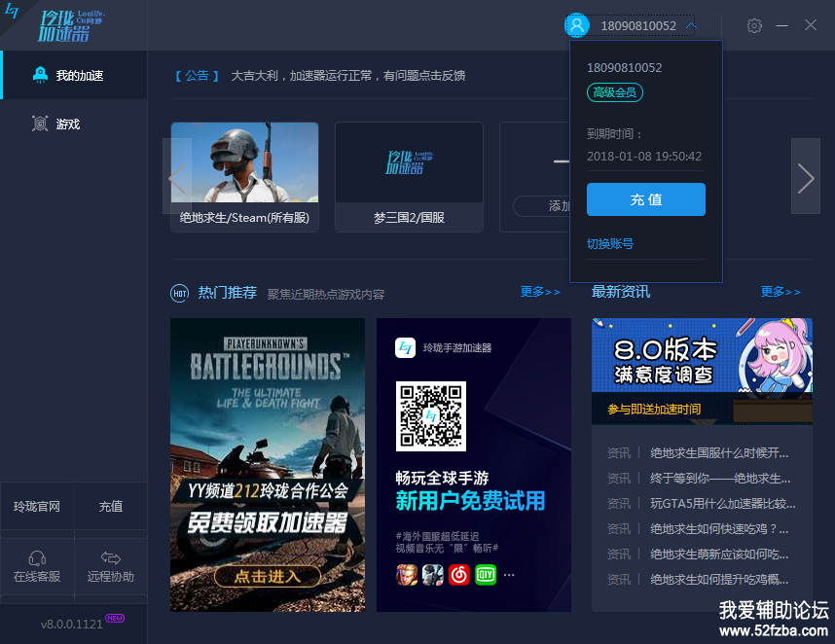Open news 绝地求生国服什么时候开...
Image resolution: width=835 pixels, height=644 pixels.
(x=719, y=453)
